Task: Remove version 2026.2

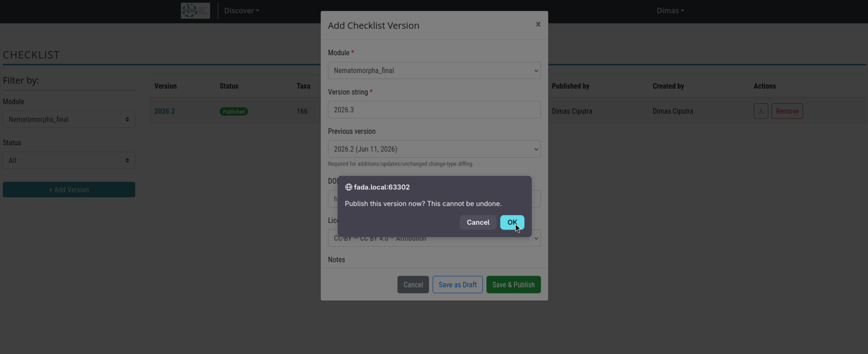Action: click(x=787, y=111)
